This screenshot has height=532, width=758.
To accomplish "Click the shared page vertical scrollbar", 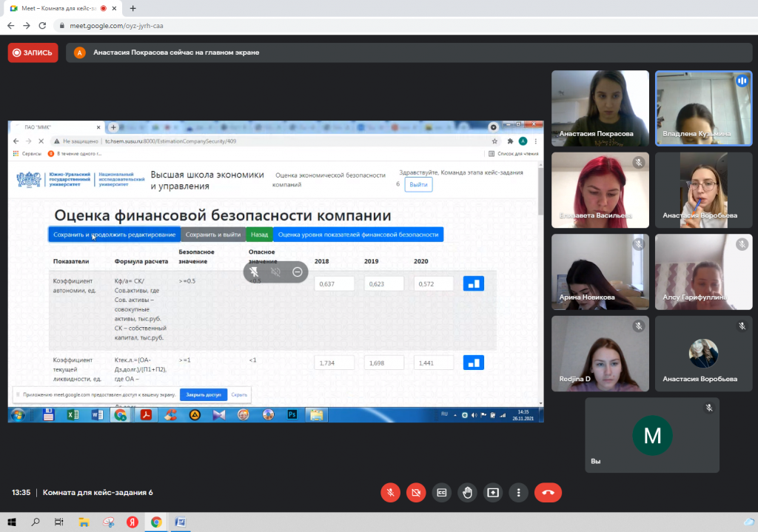I will (540, 190).
